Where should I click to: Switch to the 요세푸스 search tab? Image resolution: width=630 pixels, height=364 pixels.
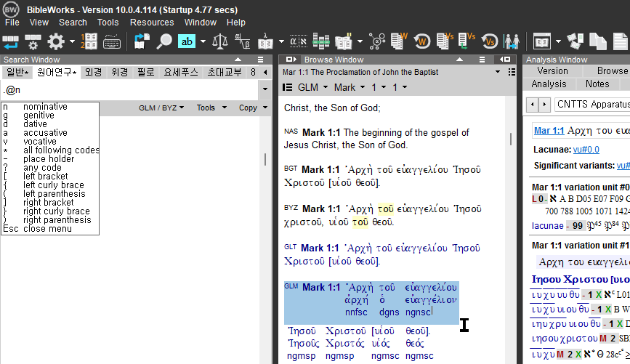click(181, 73)
